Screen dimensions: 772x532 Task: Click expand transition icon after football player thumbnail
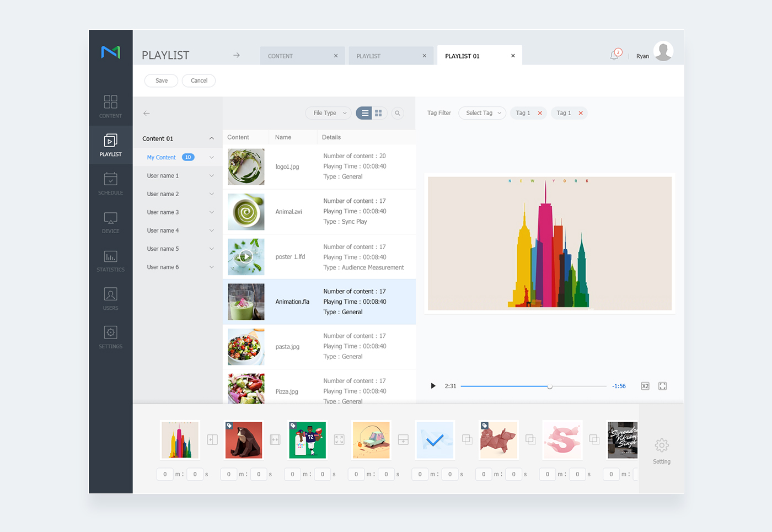339,439
